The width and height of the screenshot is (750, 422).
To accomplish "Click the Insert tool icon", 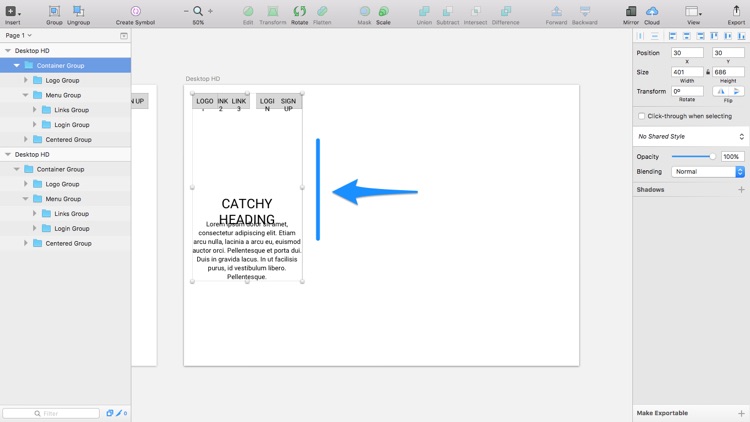I will pyautogui.click(x=12, y=11).
